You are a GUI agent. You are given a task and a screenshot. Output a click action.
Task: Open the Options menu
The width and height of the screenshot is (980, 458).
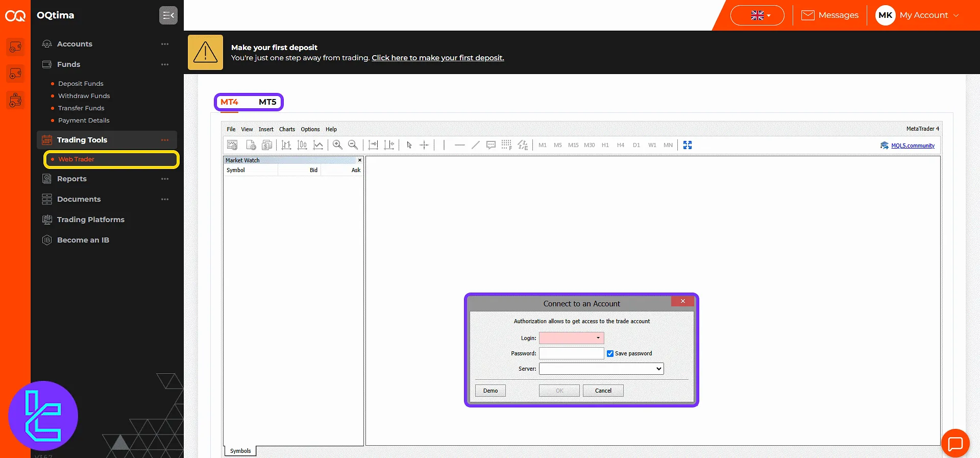tap(310, 129)
